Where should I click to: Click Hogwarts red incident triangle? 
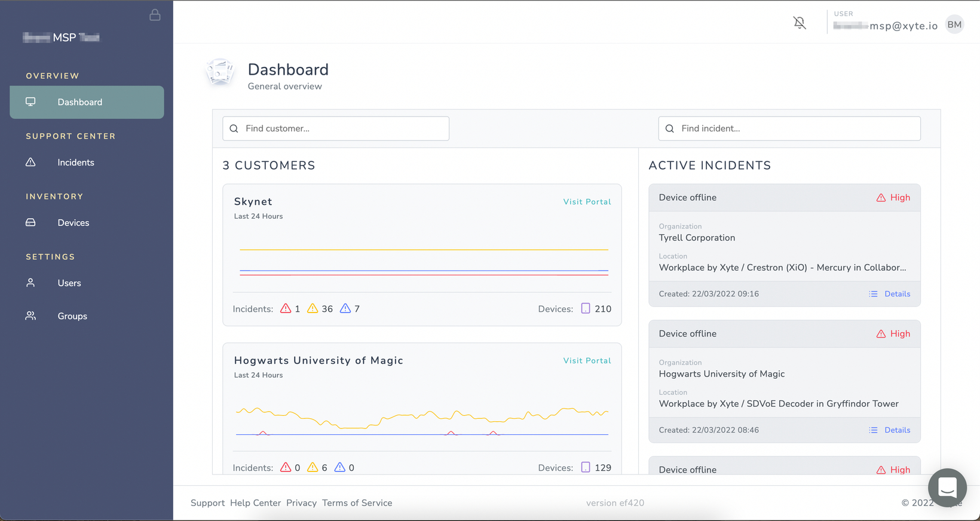click(286, 467)
